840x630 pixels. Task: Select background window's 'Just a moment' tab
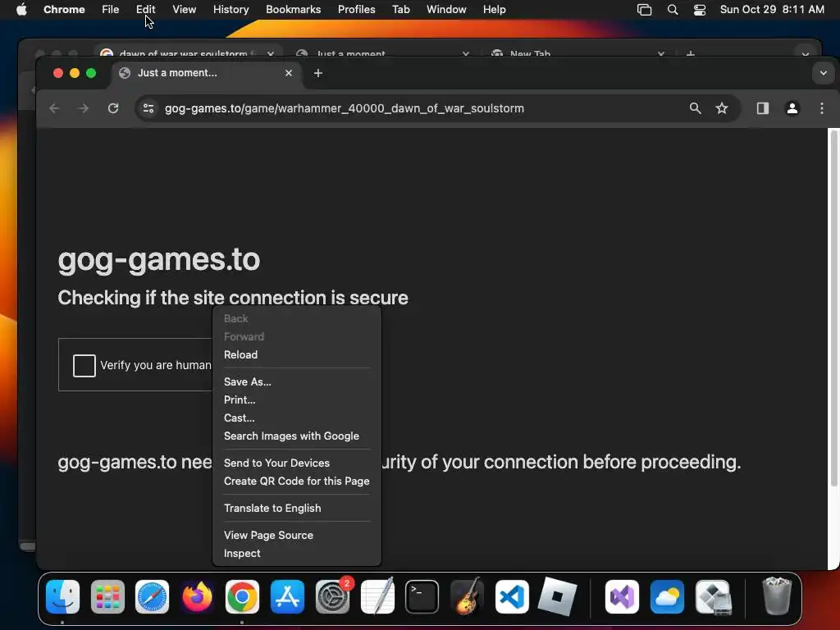(383, 53)
